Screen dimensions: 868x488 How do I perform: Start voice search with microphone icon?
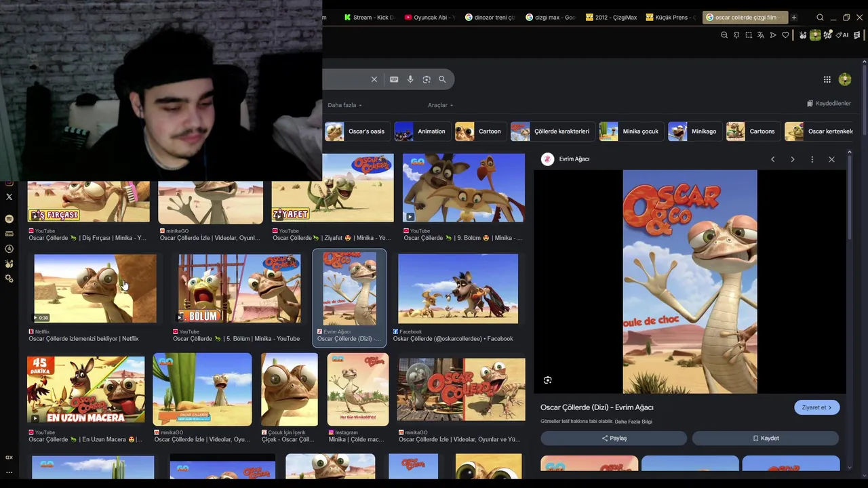point(410,79)
